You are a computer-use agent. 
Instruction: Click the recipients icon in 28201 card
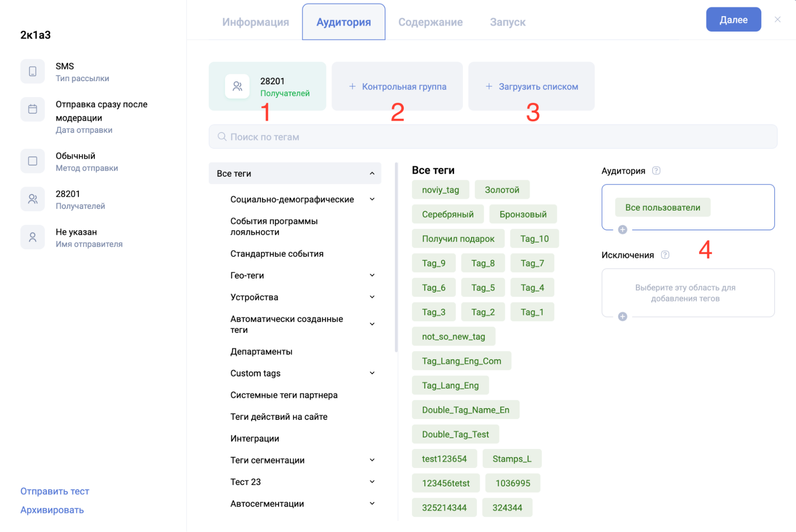(x=237, y=86)
